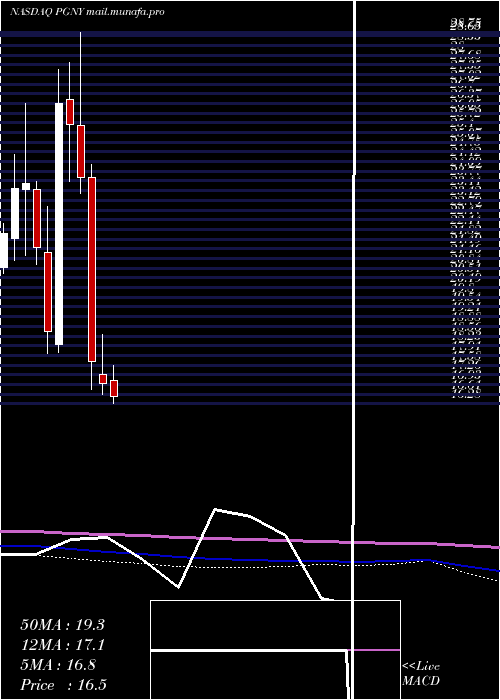Click the NASDAQ PGNY mail.munafa.pro title
500x700 pixels.
(x=87, y=12)
